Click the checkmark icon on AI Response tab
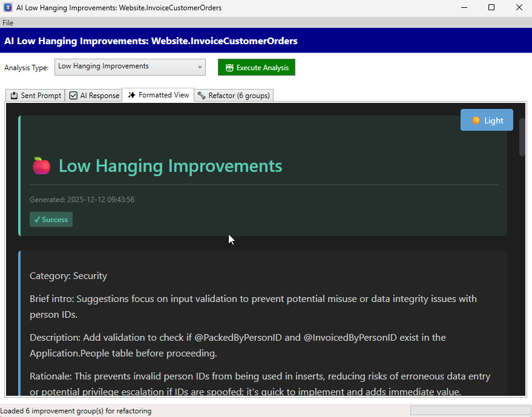Screen dimensions: 532x417 pos(73,96)
